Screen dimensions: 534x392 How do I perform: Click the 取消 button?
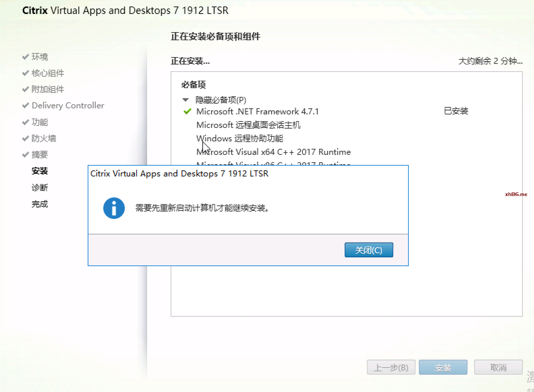click(498, 367)
